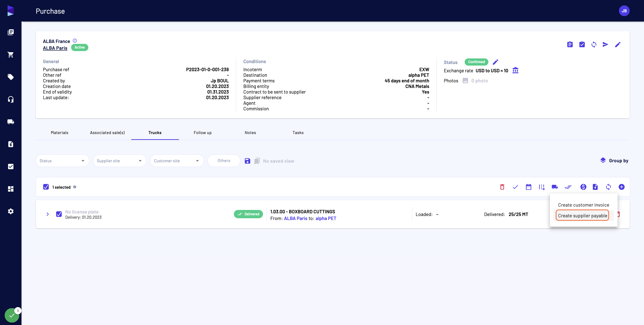Switch to the Notes tab
Image resolution: width=644 pixels, height=325 pixels.
pos(250,133)
